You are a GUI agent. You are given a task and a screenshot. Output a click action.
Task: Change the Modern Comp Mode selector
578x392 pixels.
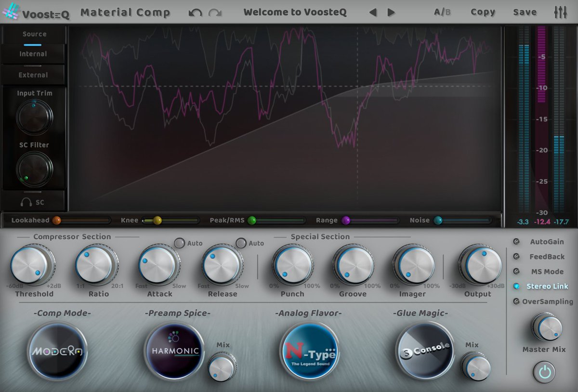point(57,351)
